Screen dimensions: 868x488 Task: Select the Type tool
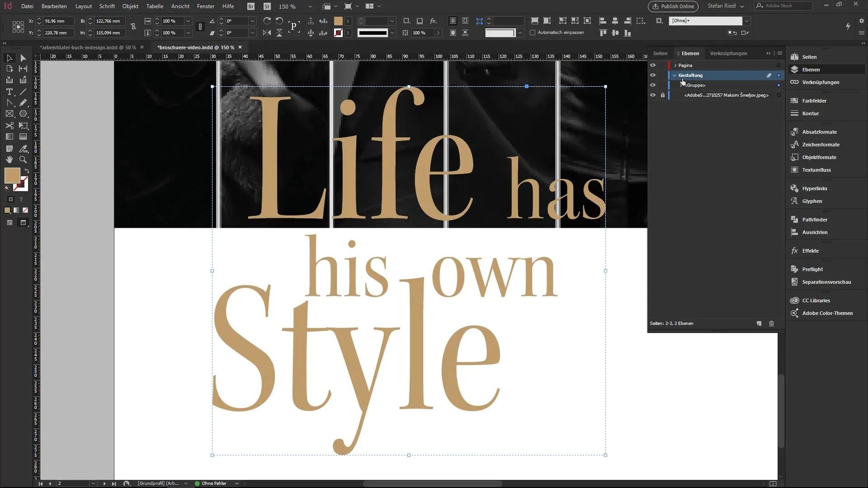point(9,92)
